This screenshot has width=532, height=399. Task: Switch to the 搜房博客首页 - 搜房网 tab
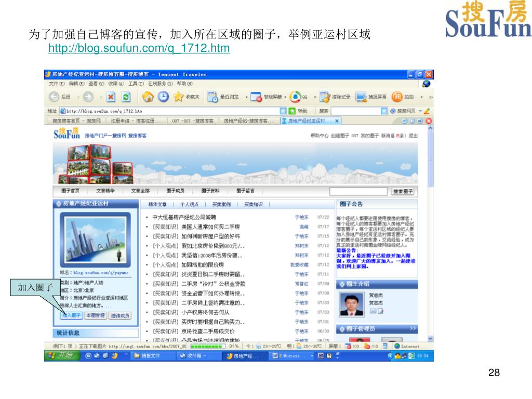(x=76, y=121)
